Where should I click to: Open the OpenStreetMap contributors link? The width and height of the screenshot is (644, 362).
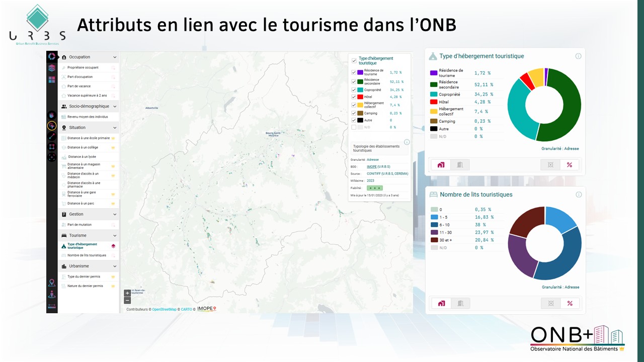(164, 309)
